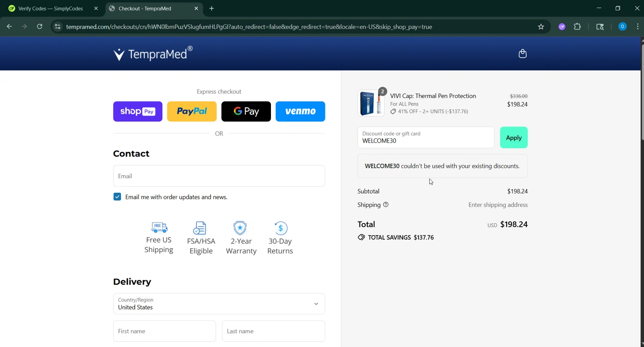Click the crossed-out $336.00 price

click(519, 96)
